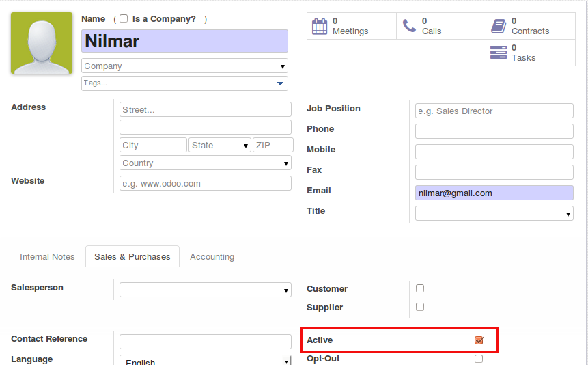Expand the Company dropdown

(x=283, y=66)
